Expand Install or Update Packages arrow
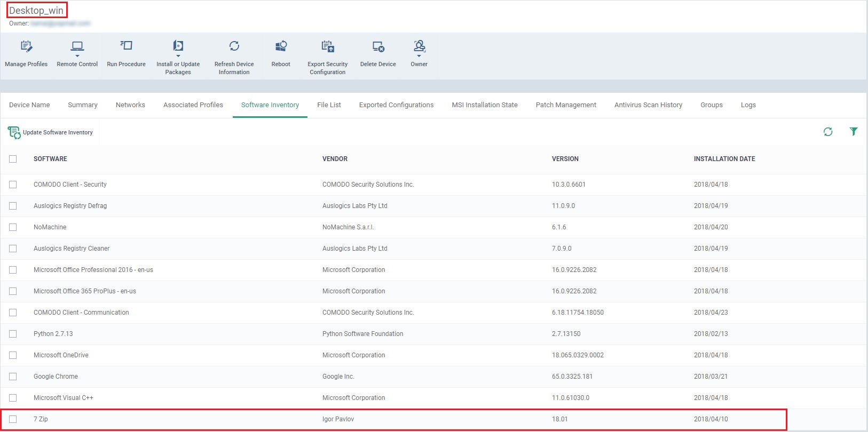The image size is (868, 432). pos(178,56)
